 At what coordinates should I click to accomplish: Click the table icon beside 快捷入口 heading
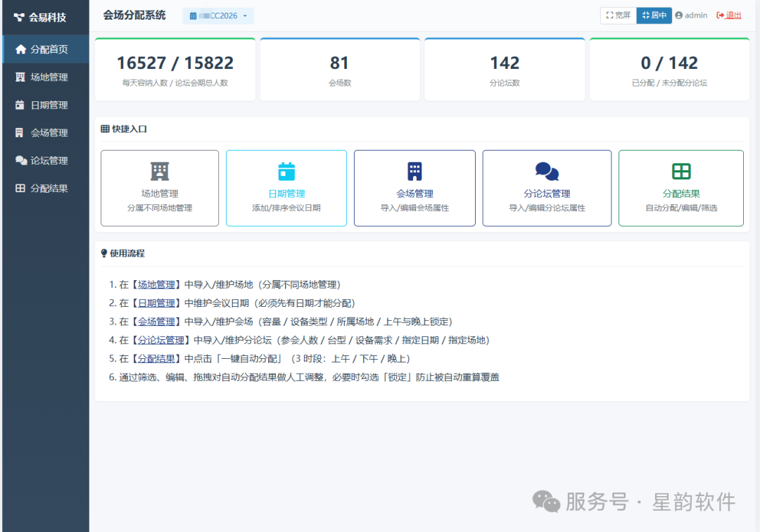coord(105,129)
